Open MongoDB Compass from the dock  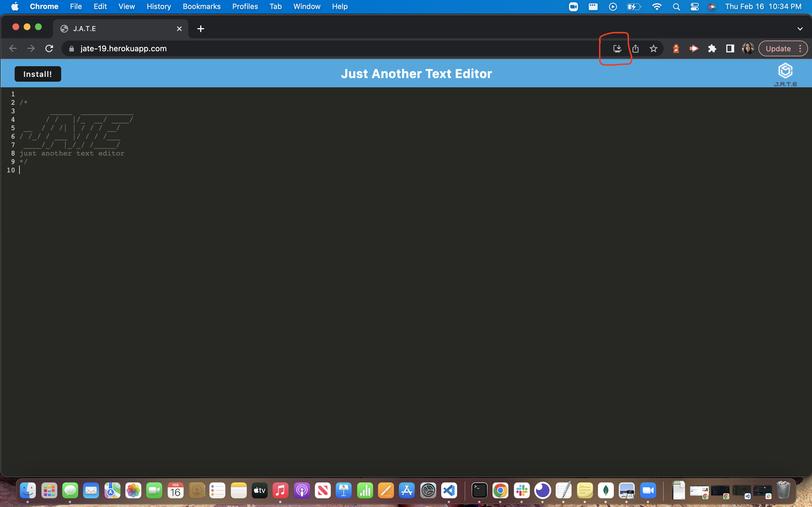[606, 490]
